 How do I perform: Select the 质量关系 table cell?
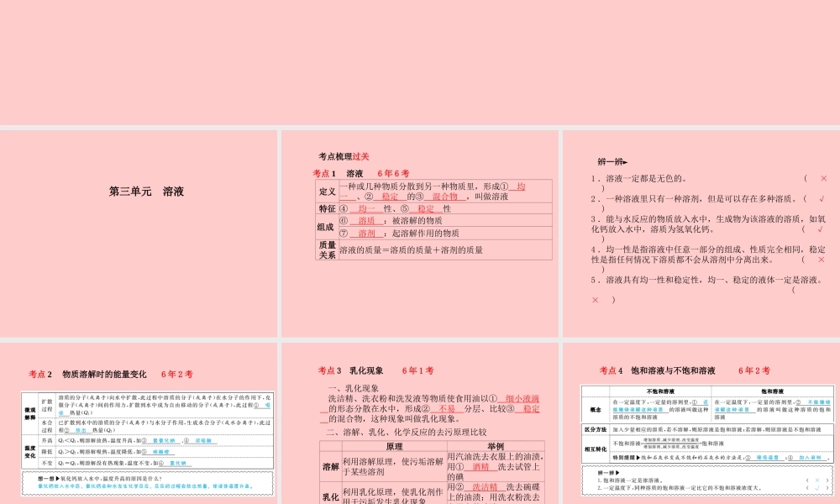coord(328,249)
